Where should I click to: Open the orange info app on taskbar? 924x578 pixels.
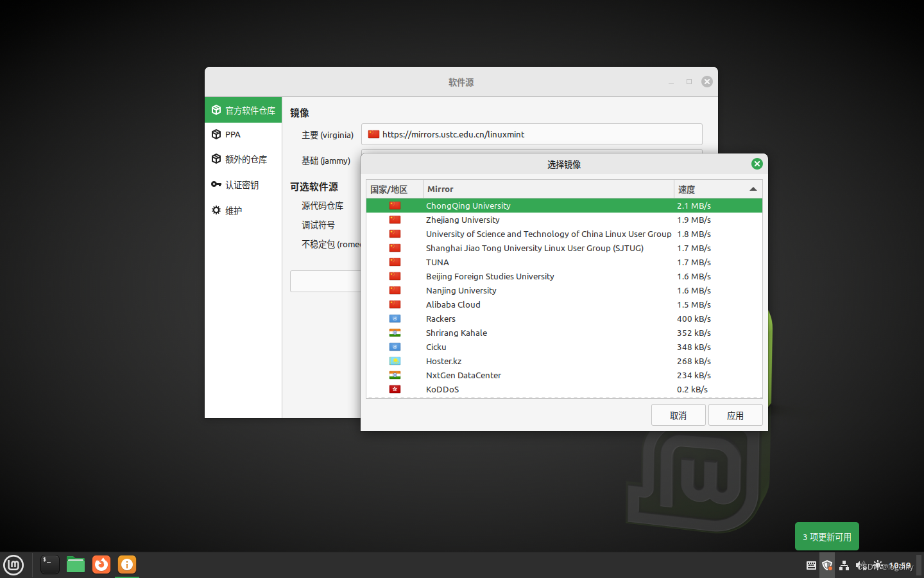[127, 565]
